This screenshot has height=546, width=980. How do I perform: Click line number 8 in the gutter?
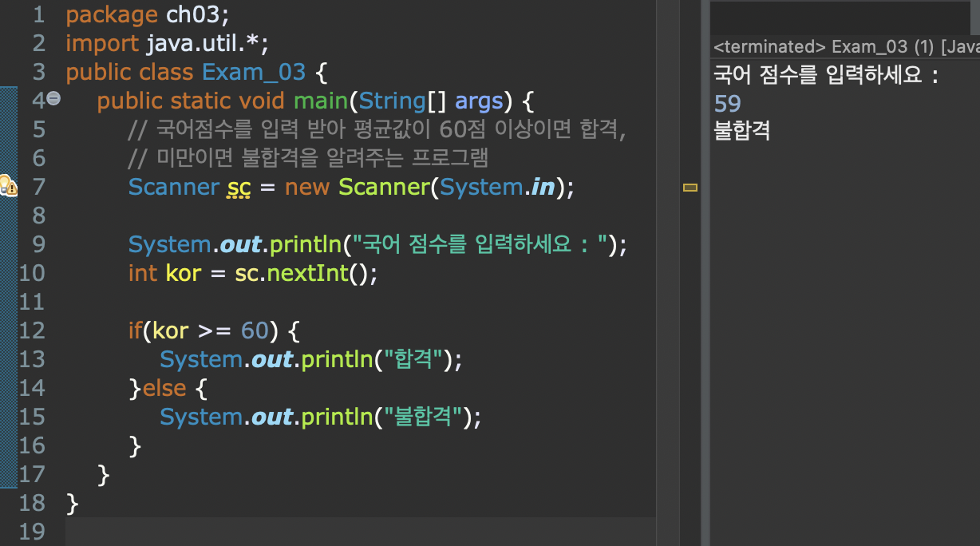point(38,216)
